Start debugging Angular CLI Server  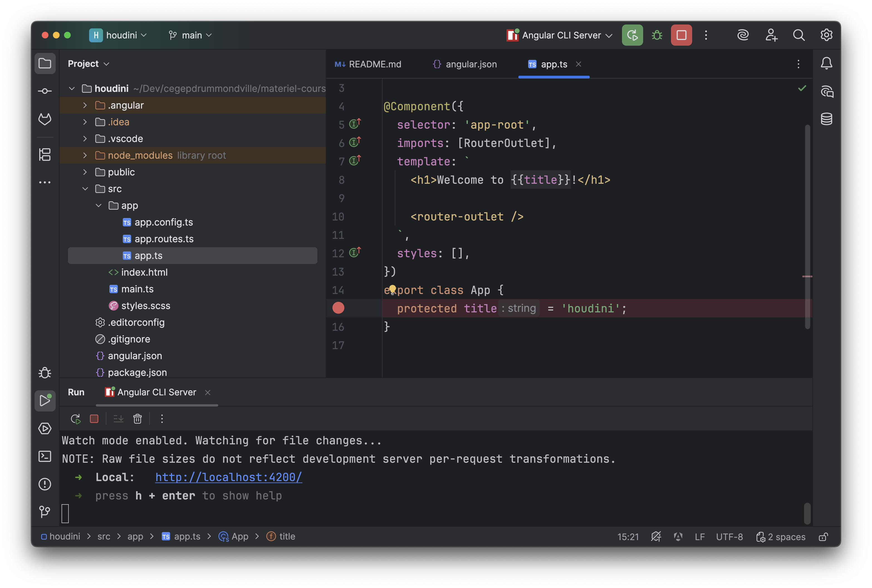click(x=657, y=35)
